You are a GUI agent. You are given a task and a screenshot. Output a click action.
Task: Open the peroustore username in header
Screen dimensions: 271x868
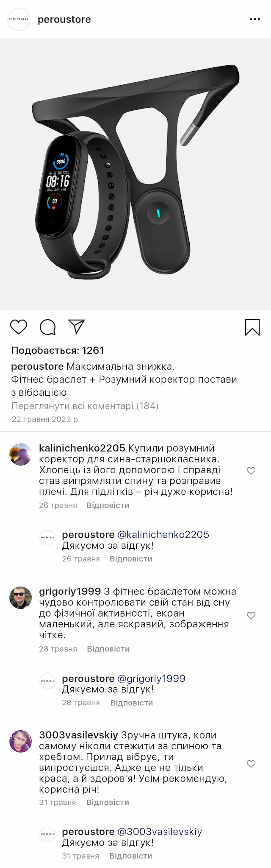[64, 20]
